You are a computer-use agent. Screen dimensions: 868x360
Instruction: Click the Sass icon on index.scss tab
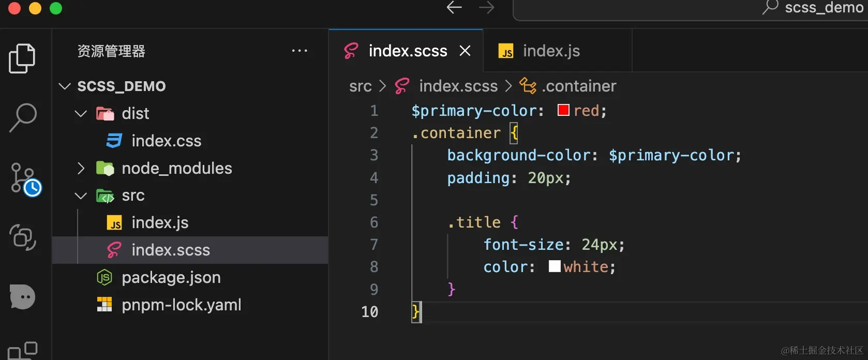[351, 51]
